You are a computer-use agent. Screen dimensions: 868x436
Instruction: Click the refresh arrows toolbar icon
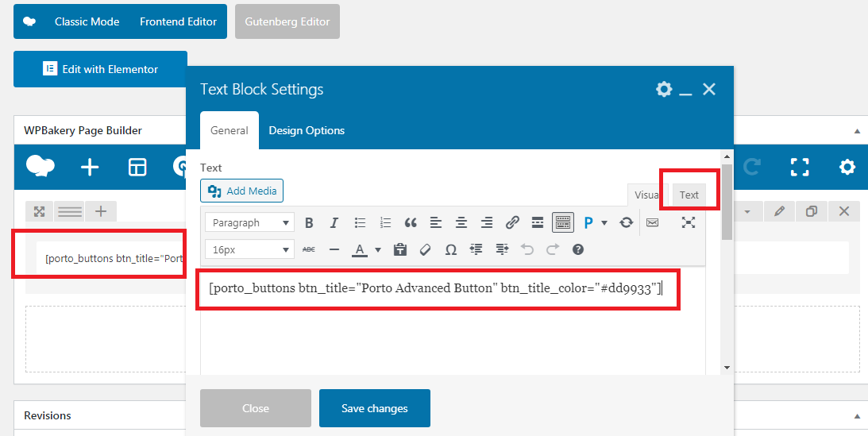tap(626, 223)
